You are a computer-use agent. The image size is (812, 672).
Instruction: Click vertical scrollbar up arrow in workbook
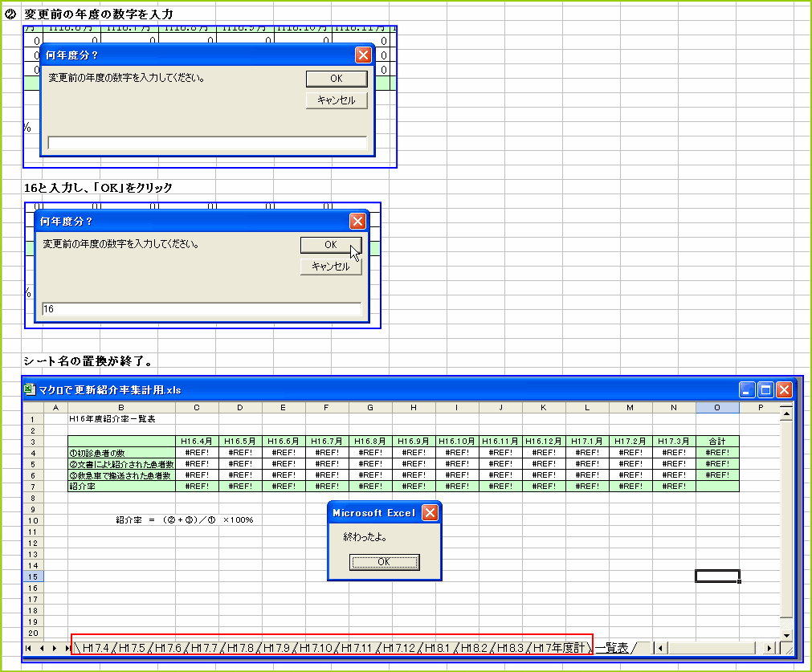(x=786, y=413)
